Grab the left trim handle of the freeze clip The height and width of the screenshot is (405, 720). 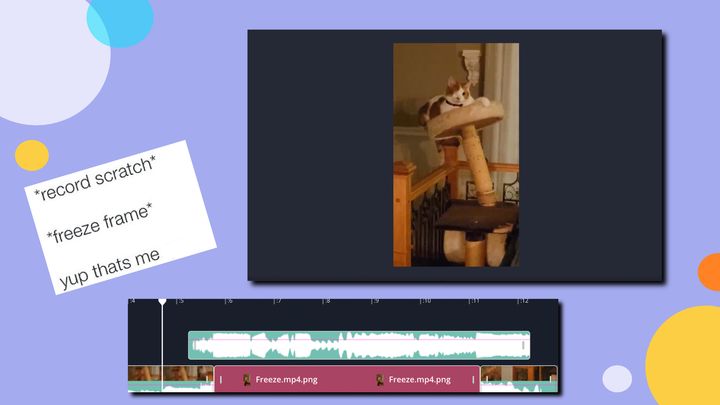click(221, 380)
